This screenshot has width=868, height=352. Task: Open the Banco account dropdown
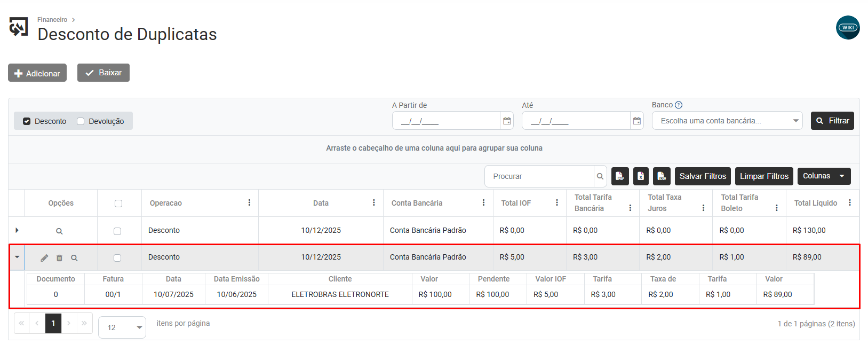(x=727, y=121)
